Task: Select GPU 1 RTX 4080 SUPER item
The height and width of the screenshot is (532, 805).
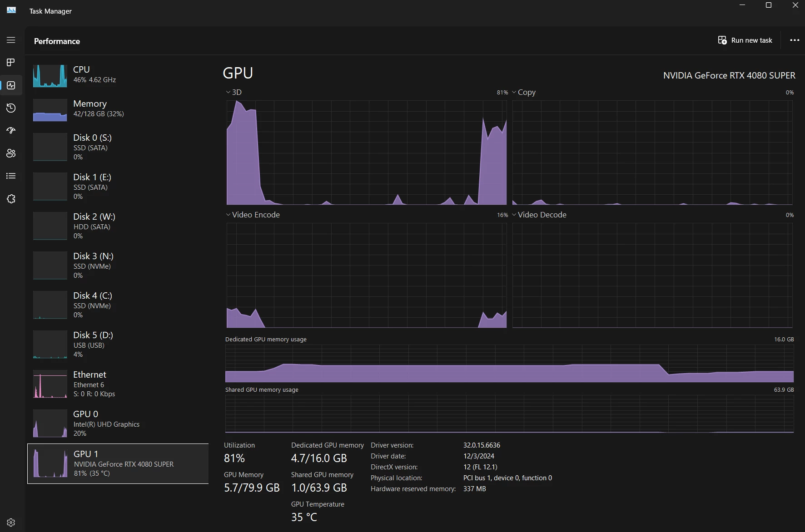Action: 118,463
